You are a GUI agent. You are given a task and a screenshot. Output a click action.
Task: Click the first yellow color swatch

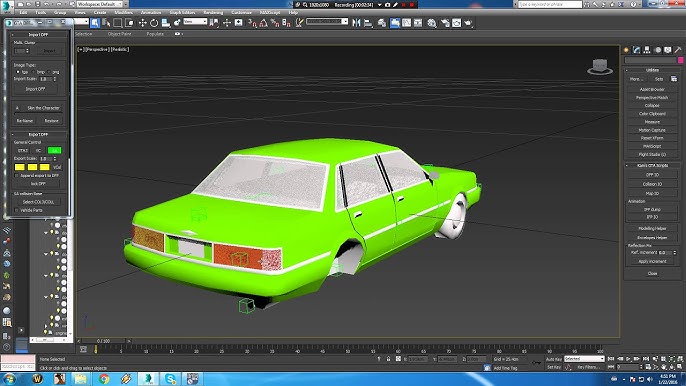(x=20, y=167)
